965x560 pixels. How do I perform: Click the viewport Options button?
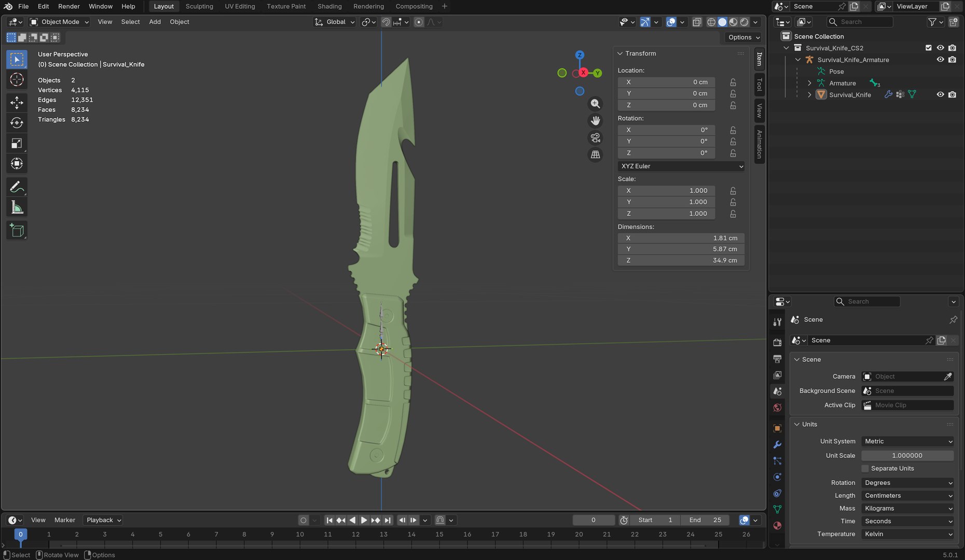pos(743,37)
